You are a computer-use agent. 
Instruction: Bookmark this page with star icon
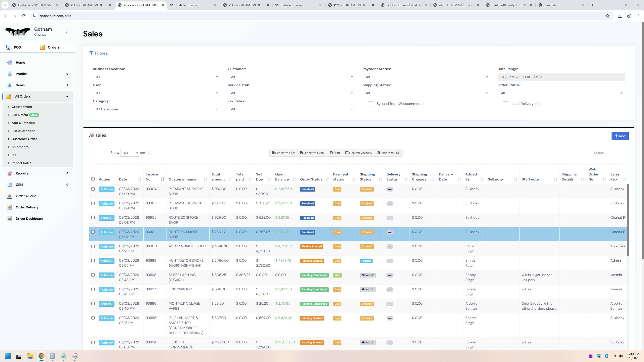pyautogui.click(x=608, y=16)
